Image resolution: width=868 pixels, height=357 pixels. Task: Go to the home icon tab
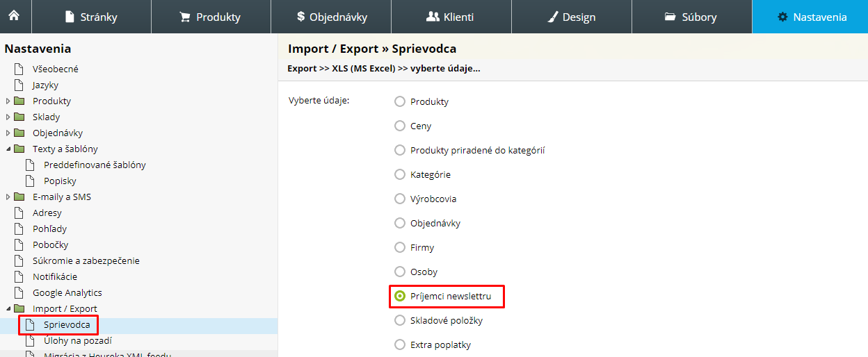[15, 17]
